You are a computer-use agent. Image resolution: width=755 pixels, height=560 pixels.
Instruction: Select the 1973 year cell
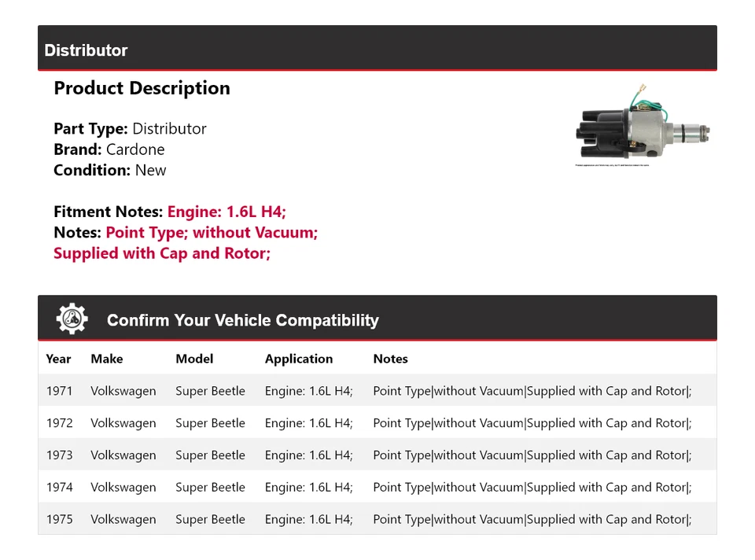pyautogui.click(x=59, y=455)
